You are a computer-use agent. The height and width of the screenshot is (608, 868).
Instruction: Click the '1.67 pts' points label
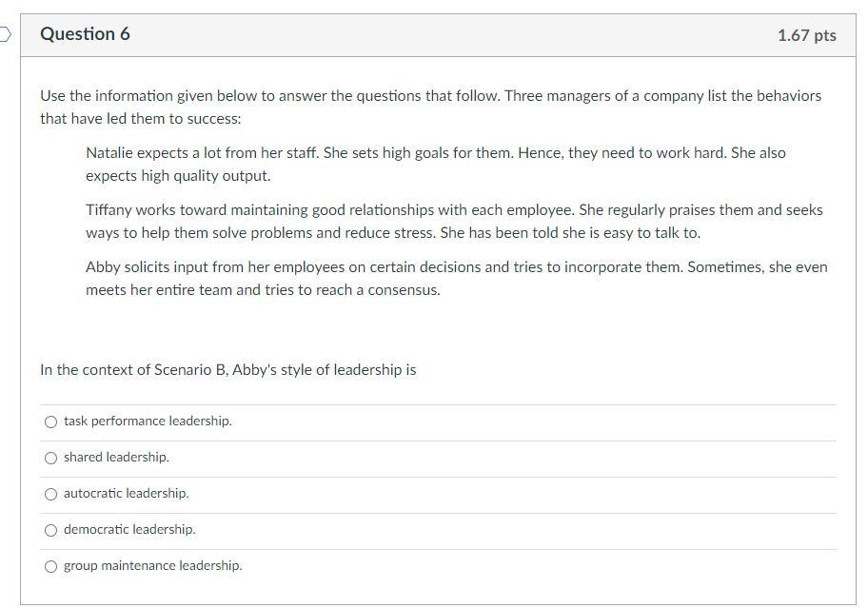tap(806, 35)
